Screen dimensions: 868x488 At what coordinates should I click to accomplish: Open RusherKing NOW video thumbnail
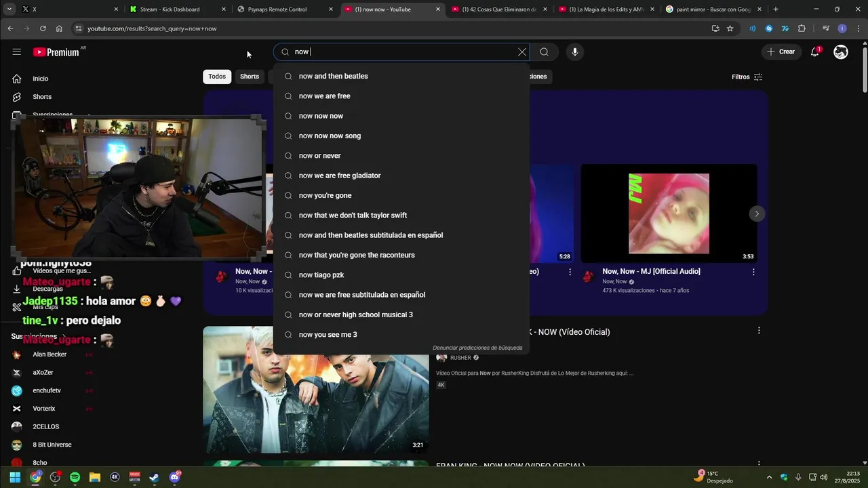click(x=316, y=390)
